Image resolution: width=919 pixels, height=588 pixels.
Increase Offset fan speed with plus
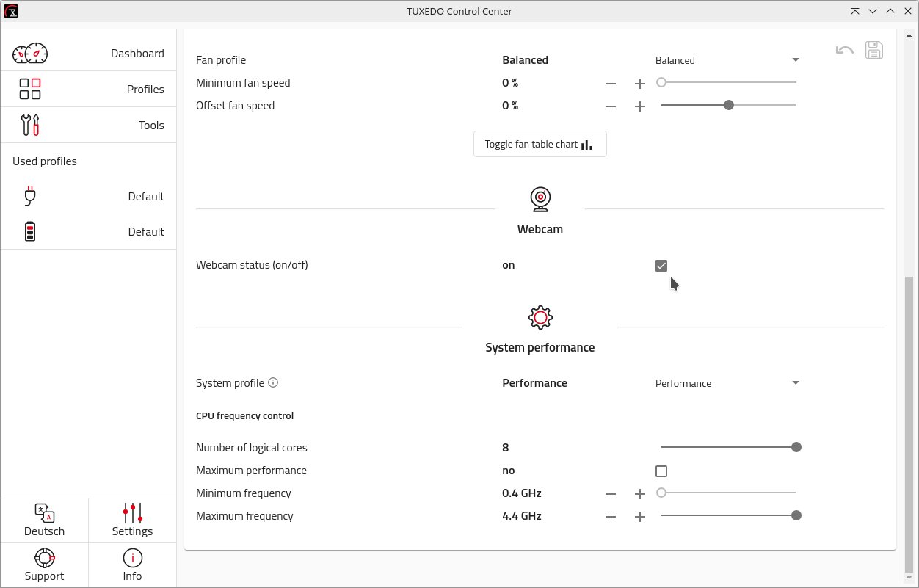tap(640, 106)
